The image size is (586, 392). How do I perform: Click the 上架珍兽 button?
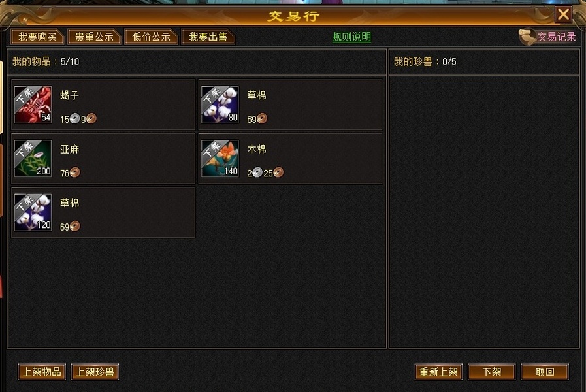click(x=95, y=372)
